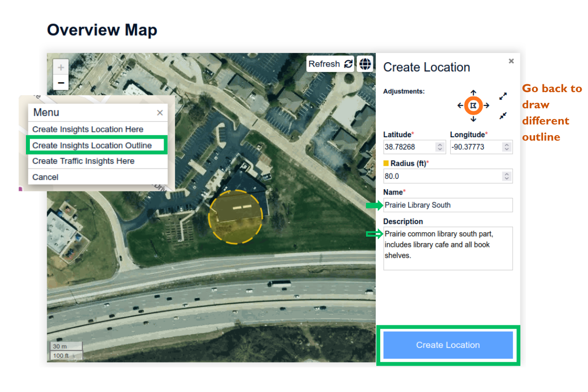
Task: Choose "Create Traffic Insights Here" menu option
Action: click(x=82, y=161)
